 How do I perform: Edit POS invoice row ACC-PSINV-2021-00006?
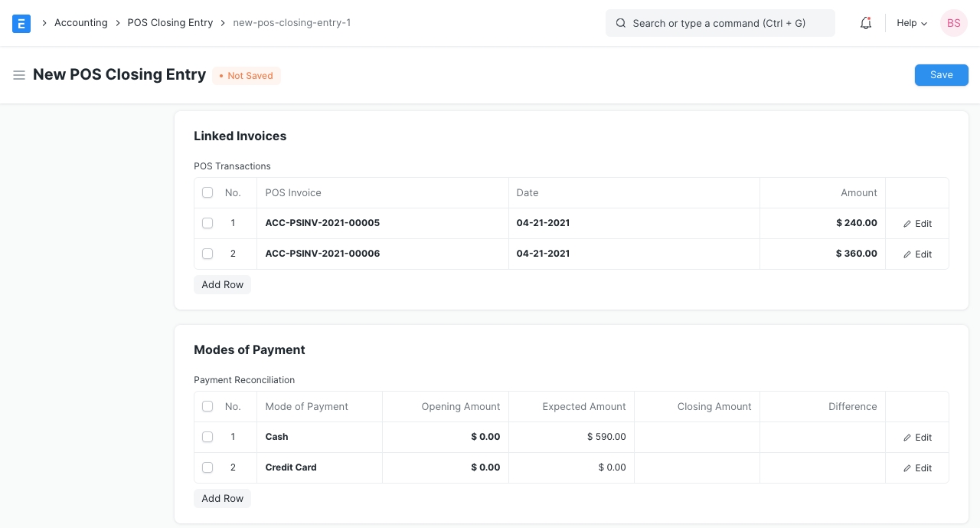click(917, 254)
